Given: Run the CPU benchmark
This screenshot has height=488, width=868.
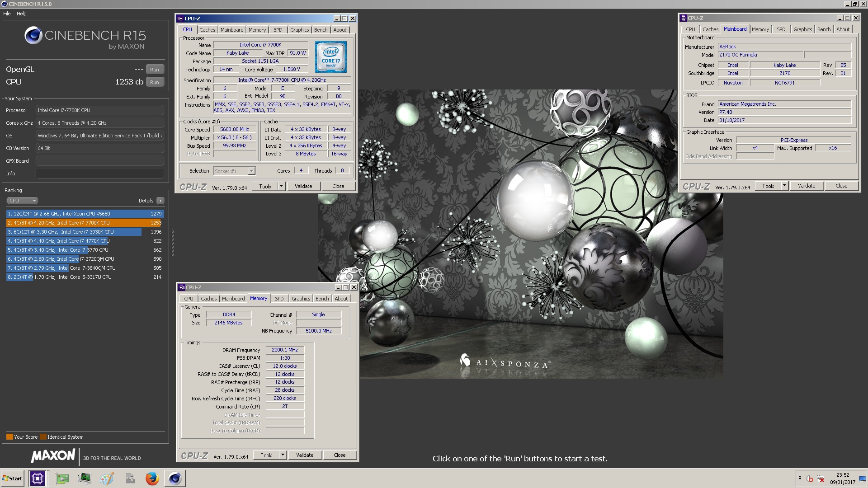Looking at the screenshot, I should [x=155, y=82].
